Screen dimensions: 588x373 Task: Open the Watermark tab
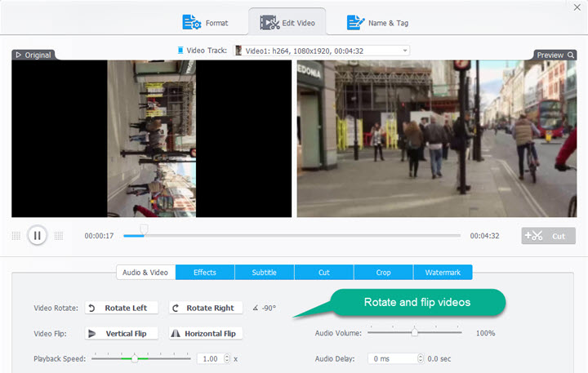point(443,272)
